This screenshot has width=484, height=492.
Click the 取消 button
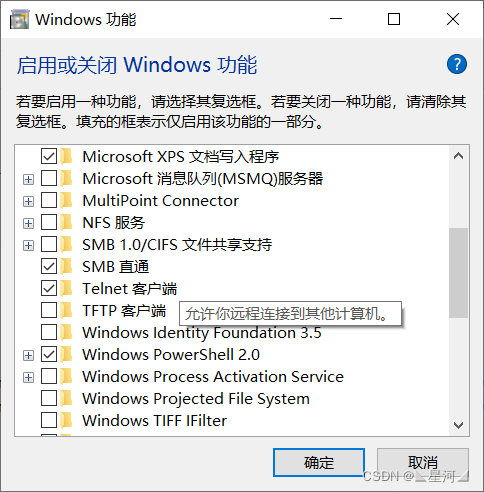tap(423, 463)
